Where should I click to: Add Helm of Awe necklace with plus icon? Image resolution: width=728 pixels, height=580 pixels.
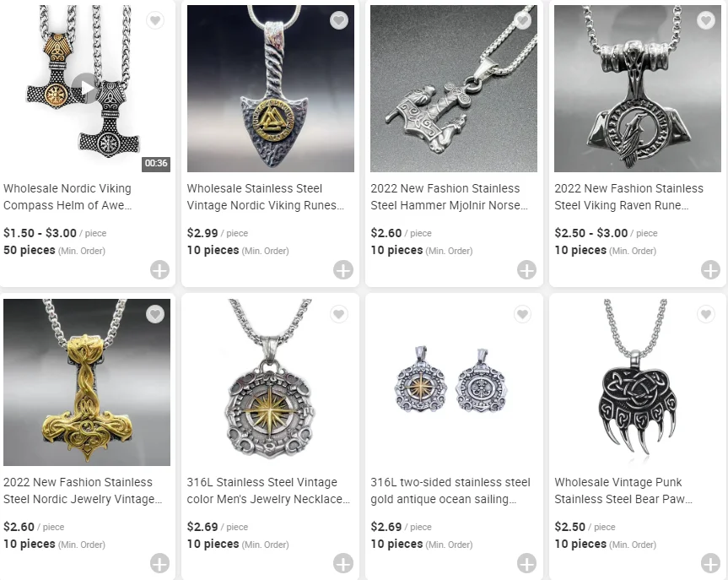[x=159, y=270]
